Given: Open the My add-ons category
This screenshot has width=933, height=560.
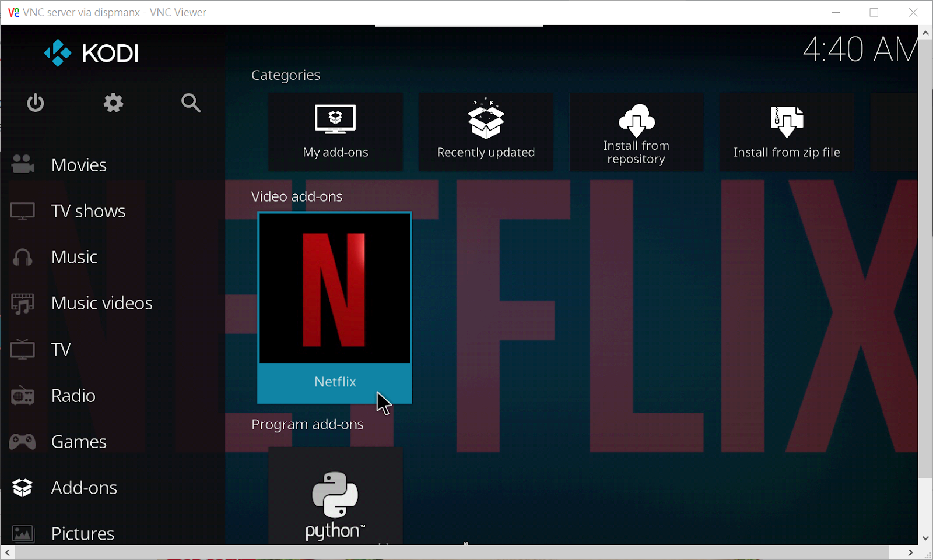Looking at the screenshot, I should [x=335, y=131].
